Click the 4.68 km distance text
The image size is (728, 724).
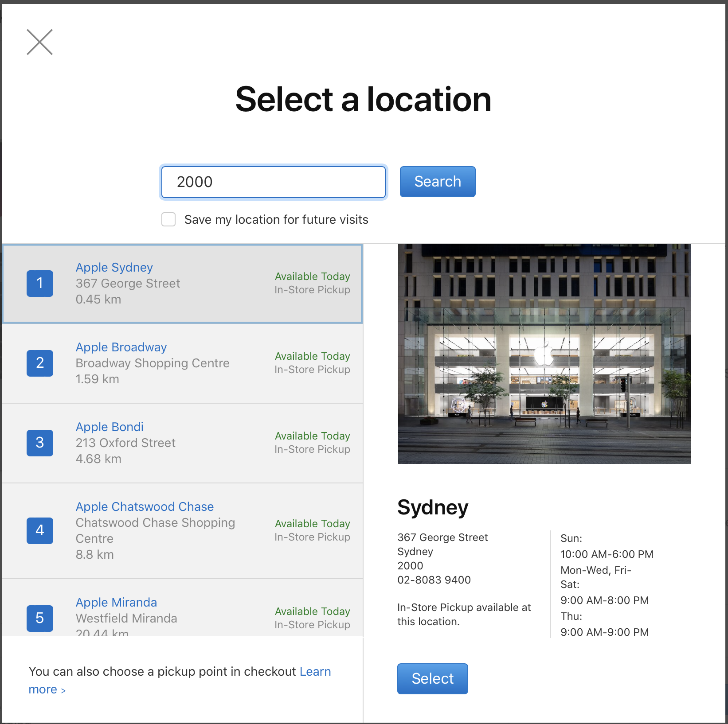[x=98, y=459]
